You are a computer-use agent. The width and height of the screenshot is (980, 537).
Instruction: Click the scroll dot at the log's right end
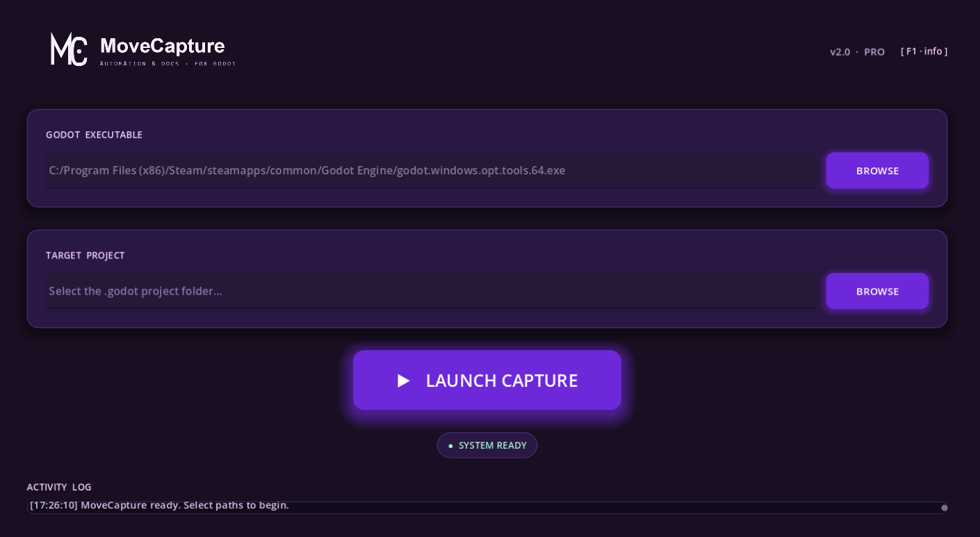944,508
